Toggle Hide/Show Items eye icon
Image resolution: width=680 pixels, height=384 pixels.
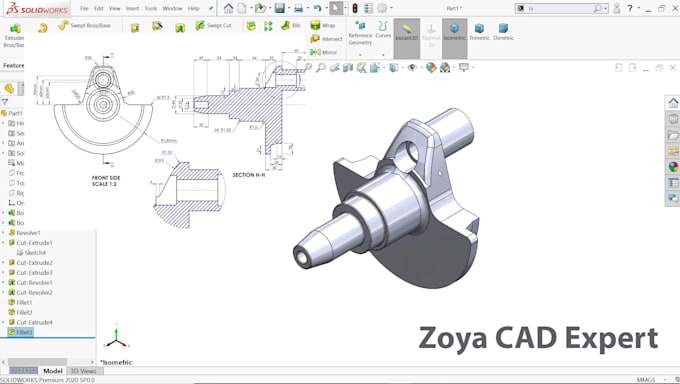412,67
